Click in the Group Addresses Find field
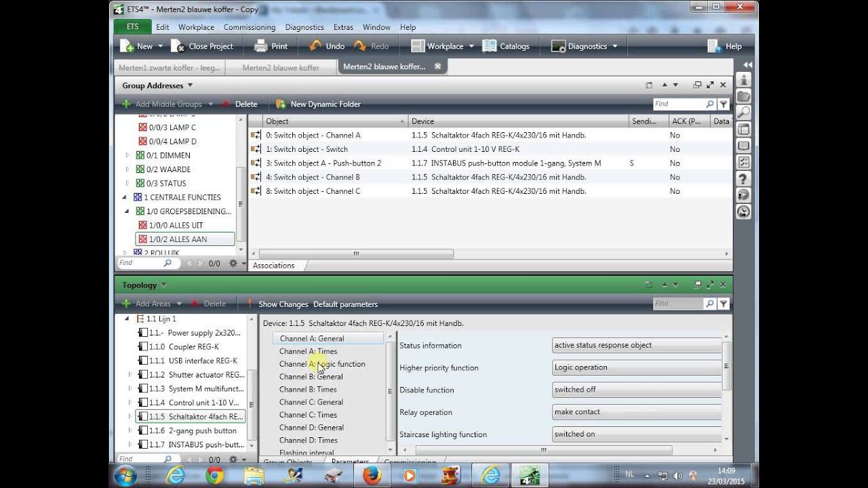Viewport: 868px width, 488px height. point(679,104)
